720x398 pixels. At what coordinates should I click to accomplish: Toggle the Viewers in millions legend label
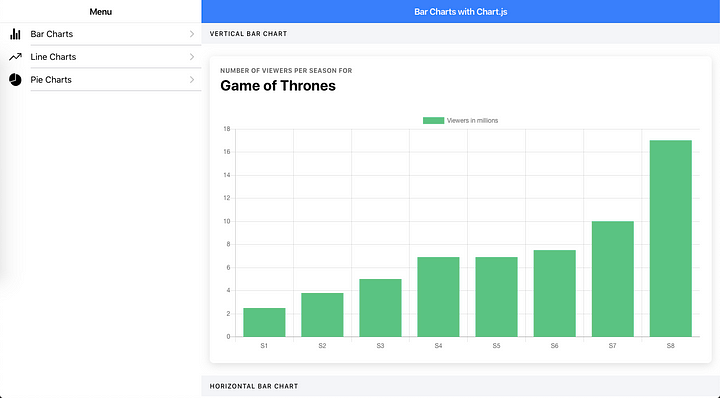[472, 120]
